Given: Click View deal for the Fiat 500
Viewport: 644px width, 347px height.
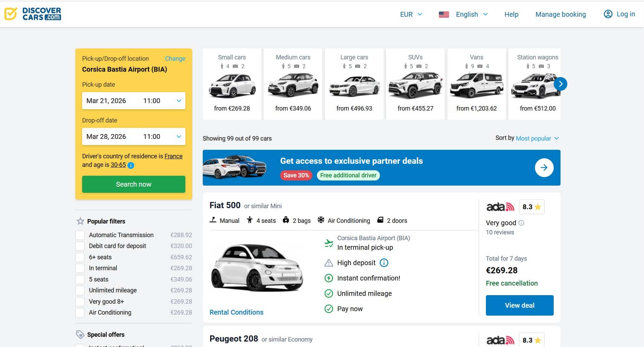Looking at the screenshot, I should coord(519,305).
